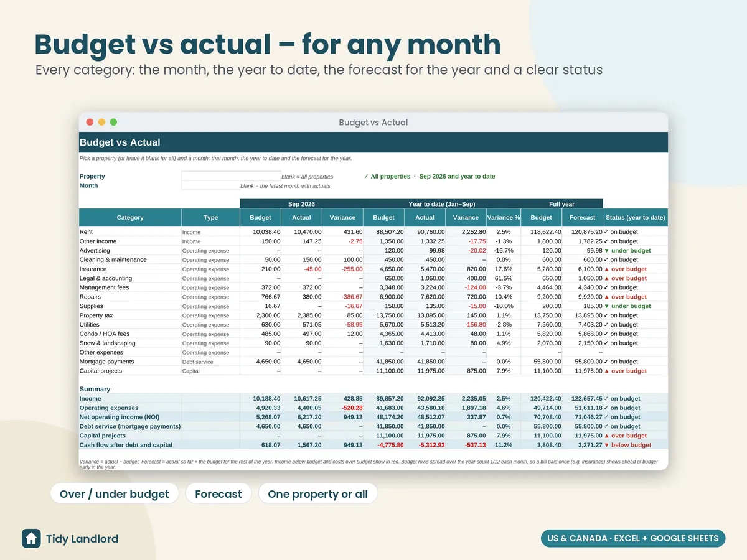
Task: Click the "Year to date (Jan–Sep)" group header
Action: coord(442,203)
